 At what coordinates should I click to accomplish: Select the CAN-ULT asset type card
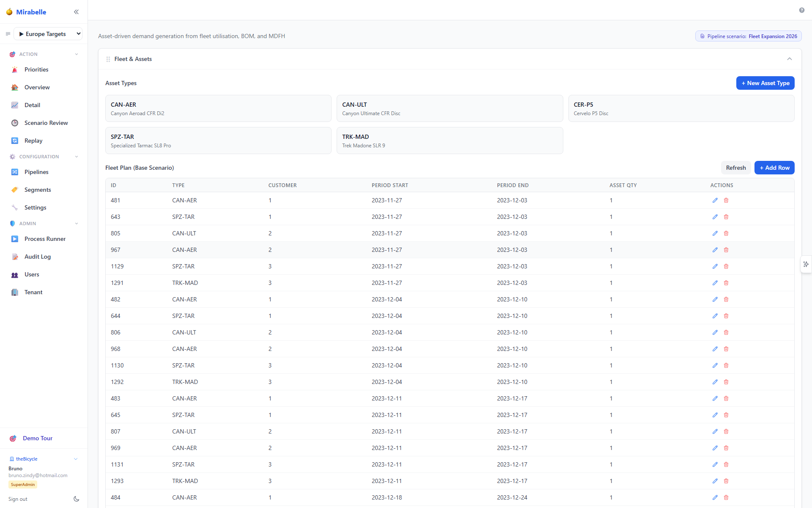[450, 108]
